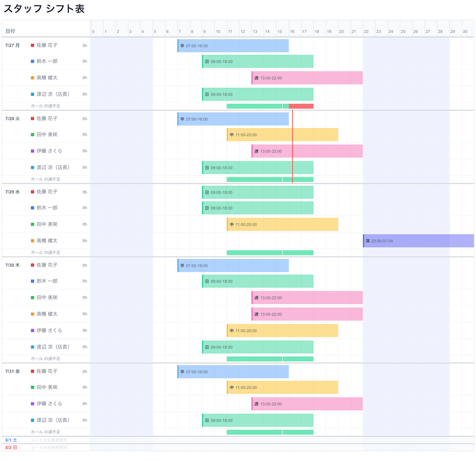Select the 7/31 金 date label
This screenshot has width=476, height=461.
(x=13, y=371)
